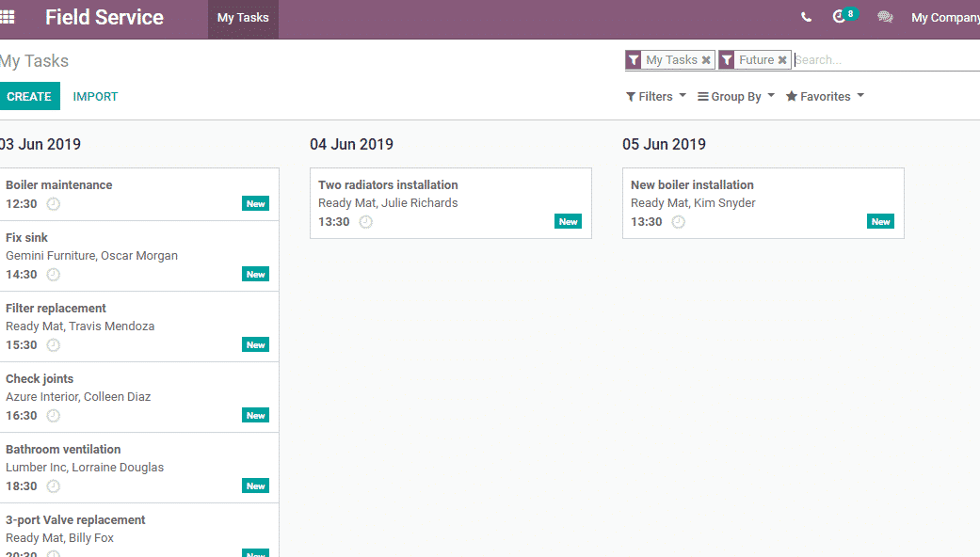Screen dimensions: 980x557
Task: Click the phone call icon
Action: 806,17
